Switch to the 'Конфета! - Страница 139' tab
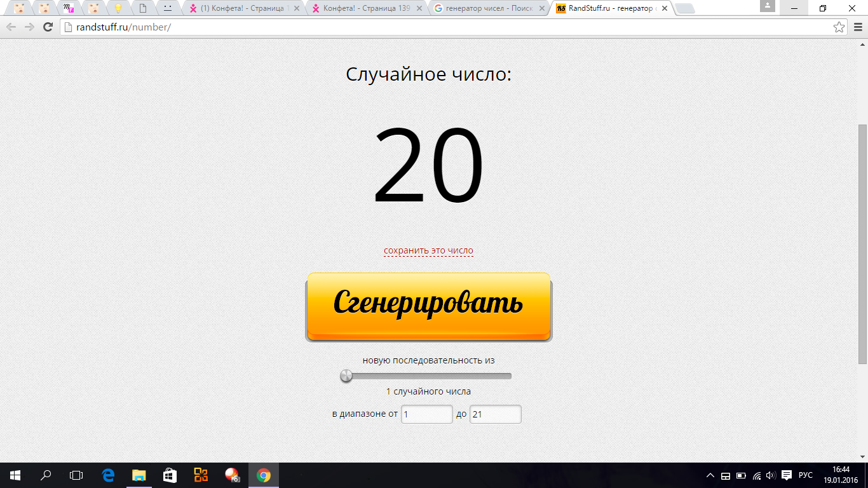 click(365, 9)
